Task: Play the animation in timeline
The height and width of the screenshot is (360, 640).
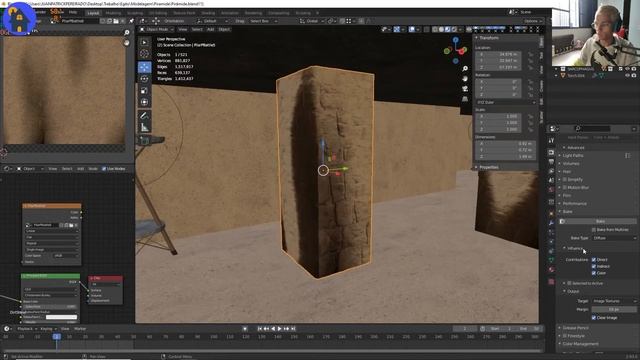Action: click(x=280, y=329)
